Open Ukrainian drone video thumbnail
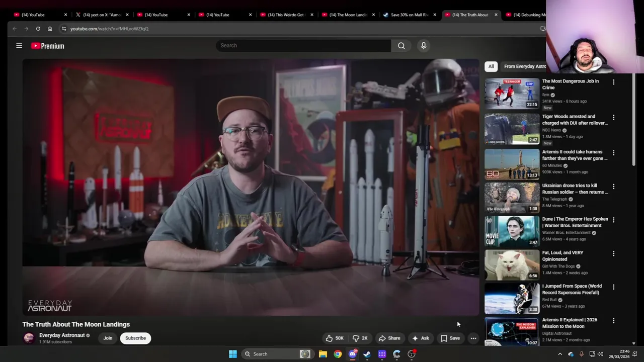 point(512,198)
